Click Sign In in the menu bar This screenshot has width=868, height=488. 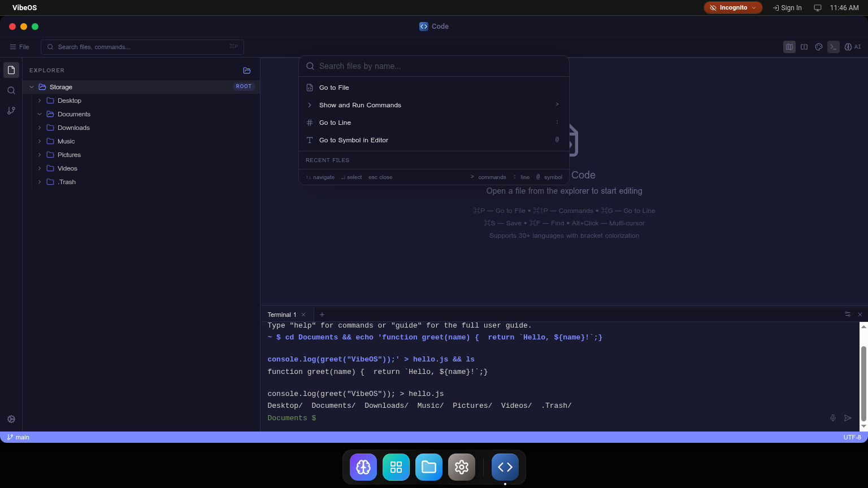click(787, 8)
